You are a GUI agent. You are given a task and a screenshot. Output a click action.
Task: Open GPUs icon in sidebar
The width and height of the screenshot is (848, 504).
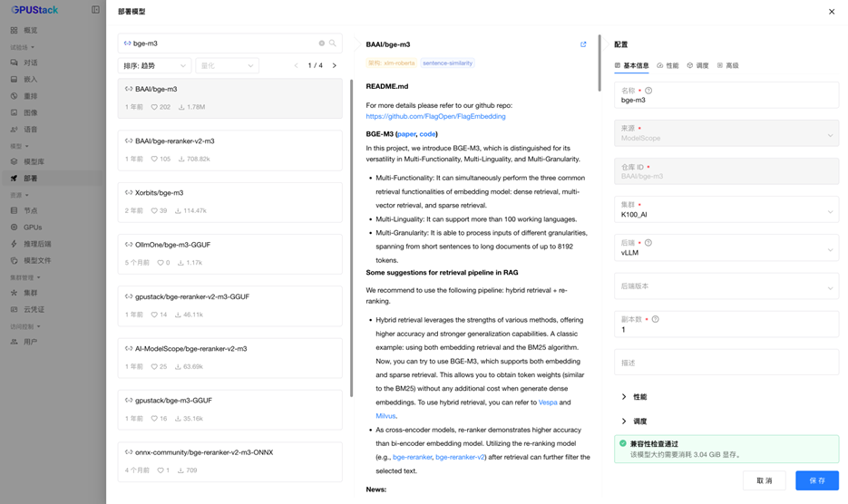(x=15, y=228)
